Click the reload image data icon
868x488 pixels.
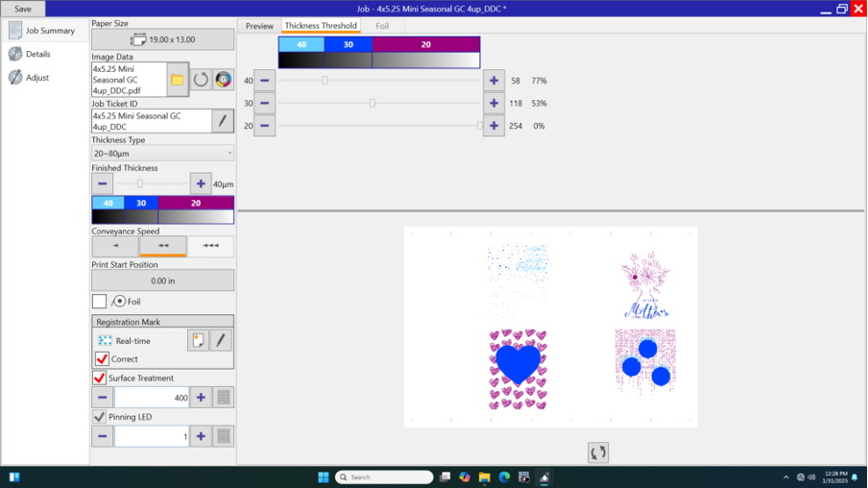(201, 80)
